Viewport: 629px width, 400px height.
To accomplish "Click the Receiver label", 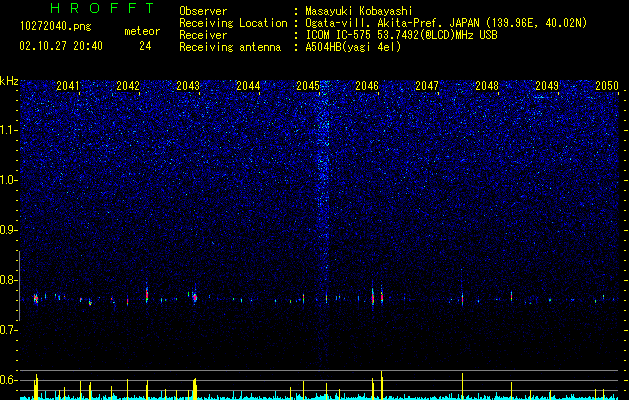I will pyautogui.click(x=203, y=35).
